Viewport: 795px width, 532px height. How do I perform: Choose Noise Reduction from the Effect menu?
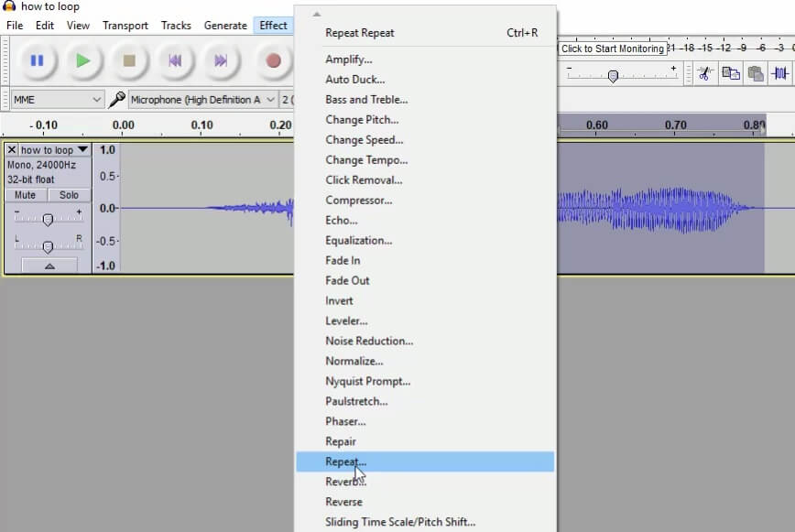pos(368,341)
